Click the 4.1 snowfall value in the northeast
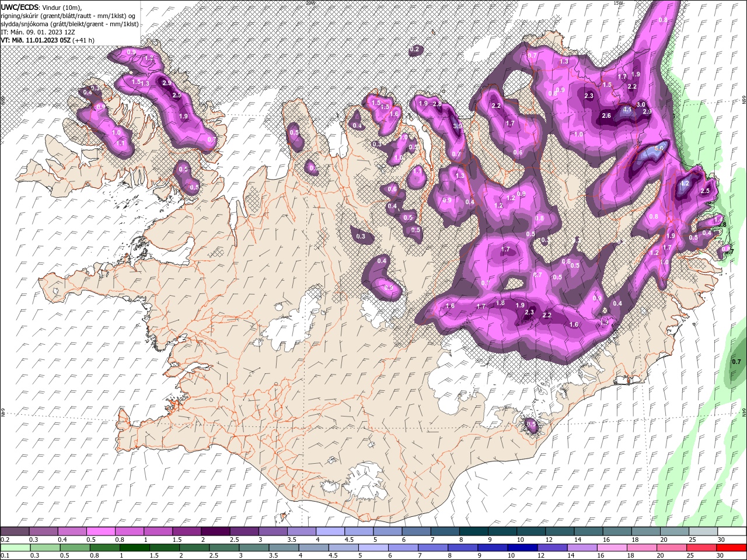This screenshot has width=747, height=560. tap(627, 109)
